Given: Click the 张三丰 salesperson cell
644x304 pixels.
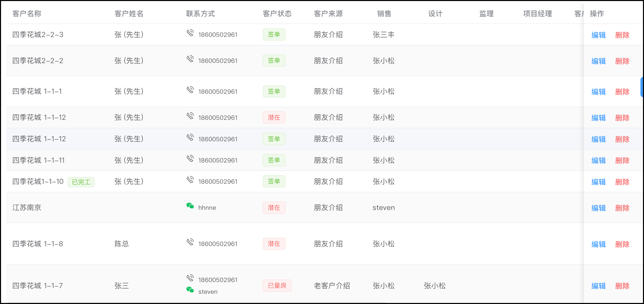Looking at the screenshot, I should (384, 34).
